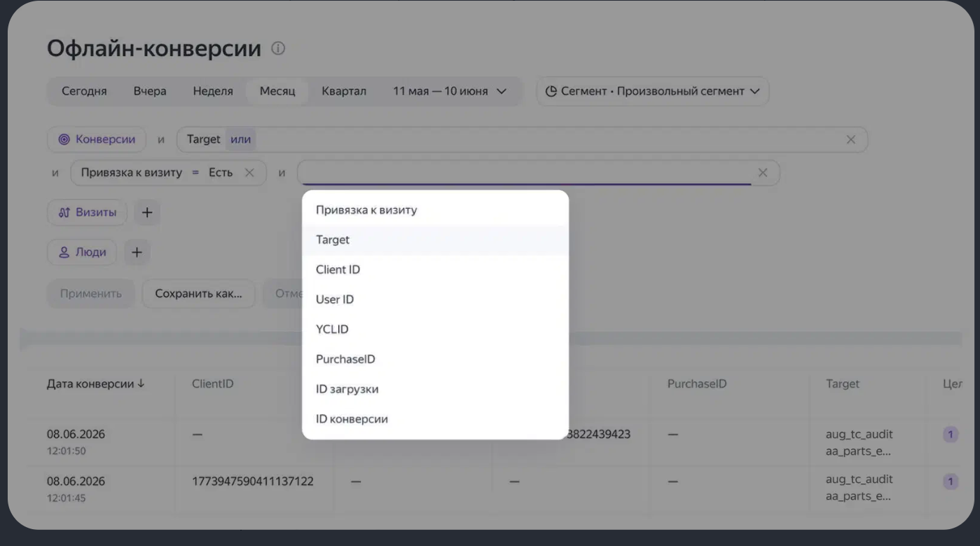This screenshot has height=546, width=980.
Task: Choose ID конверсии from the dropdown list
Action: [x=435, y=419]
